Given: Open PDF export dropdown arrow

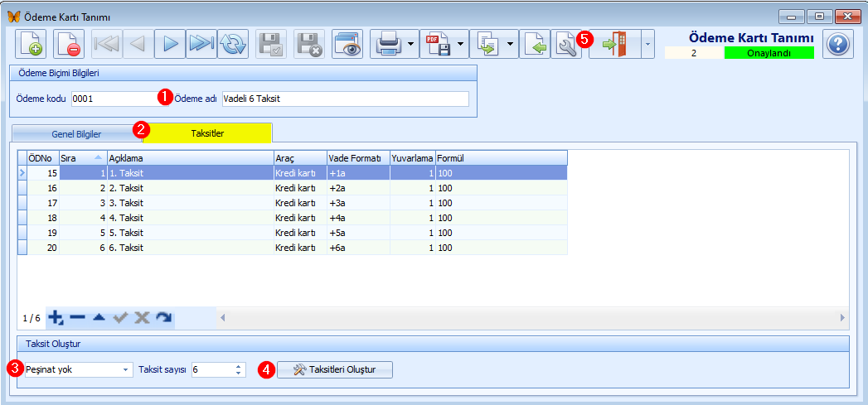Looking at the screenshot, I should (x=463, y=44).
